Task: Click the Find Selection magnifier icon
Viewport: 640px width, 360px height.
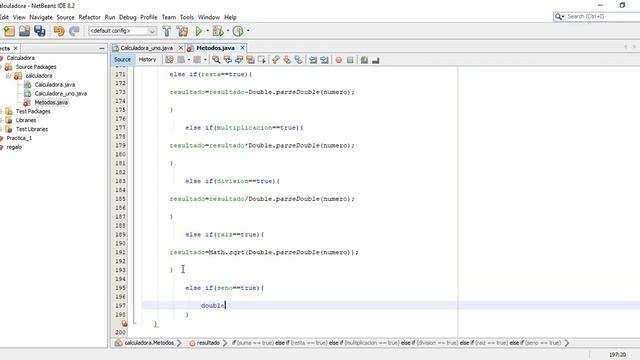Action: pyautogui.click(x=216, y=60)
